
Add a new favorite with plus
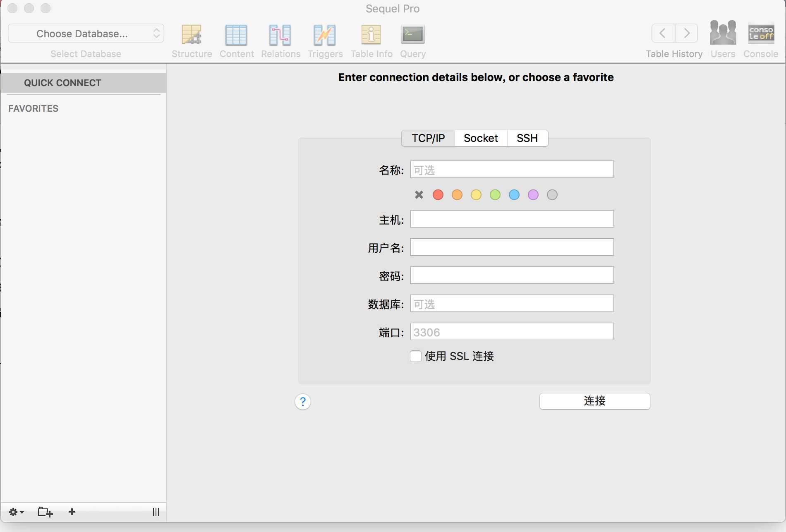coord(72,512)
